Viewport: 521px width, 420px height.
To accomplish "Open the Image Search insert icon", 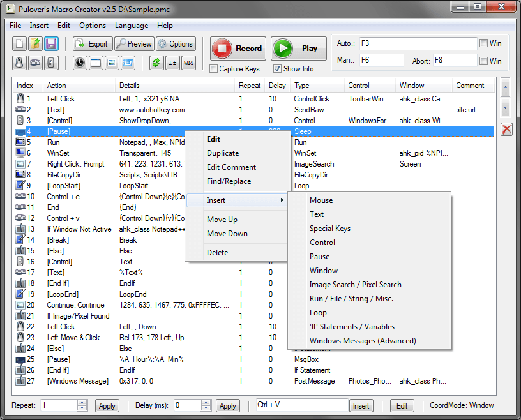I will (x=113, y=63).
